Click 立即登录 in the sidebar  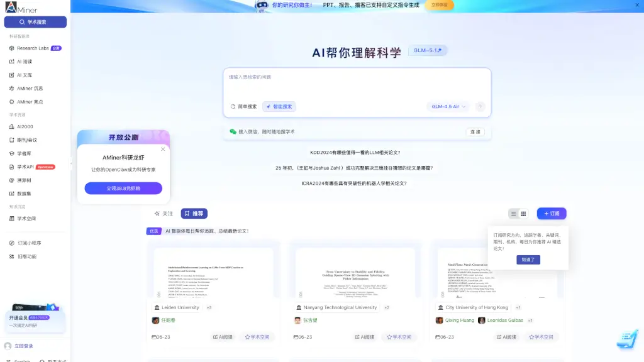tap(23, 346)
